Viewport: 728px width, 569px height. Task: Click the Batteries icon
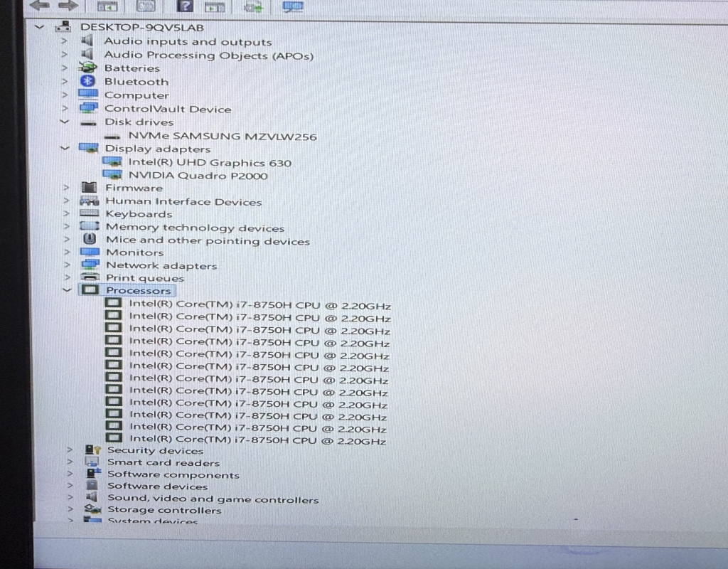[x=87, y=68]
